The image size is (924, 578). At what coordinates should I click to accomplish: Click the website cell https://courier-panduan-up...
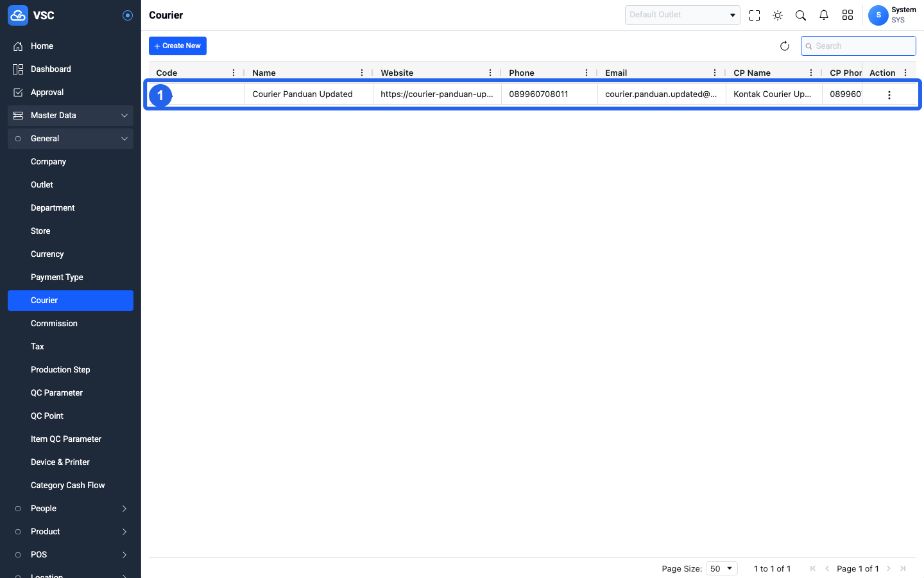point(438,94)
